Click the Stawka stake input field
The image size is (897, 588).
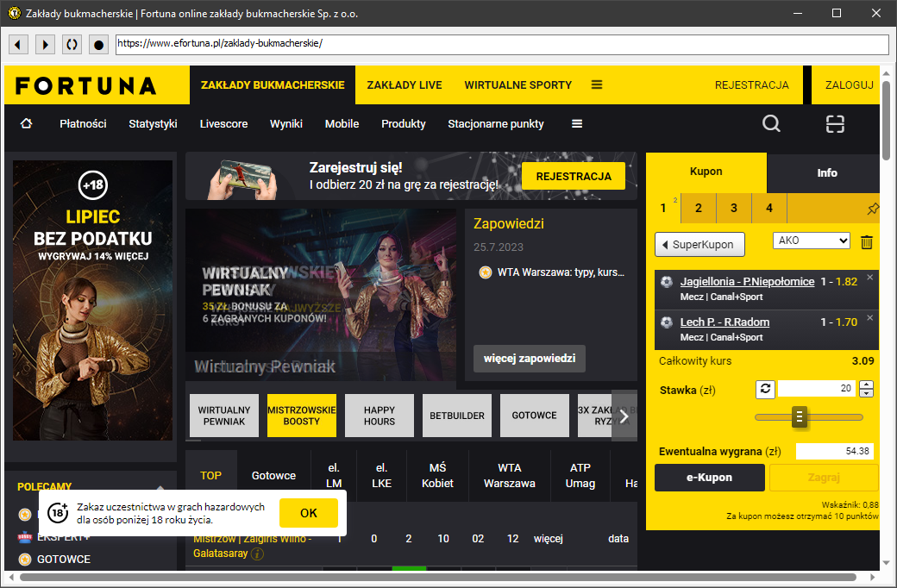tap(816, 389)
